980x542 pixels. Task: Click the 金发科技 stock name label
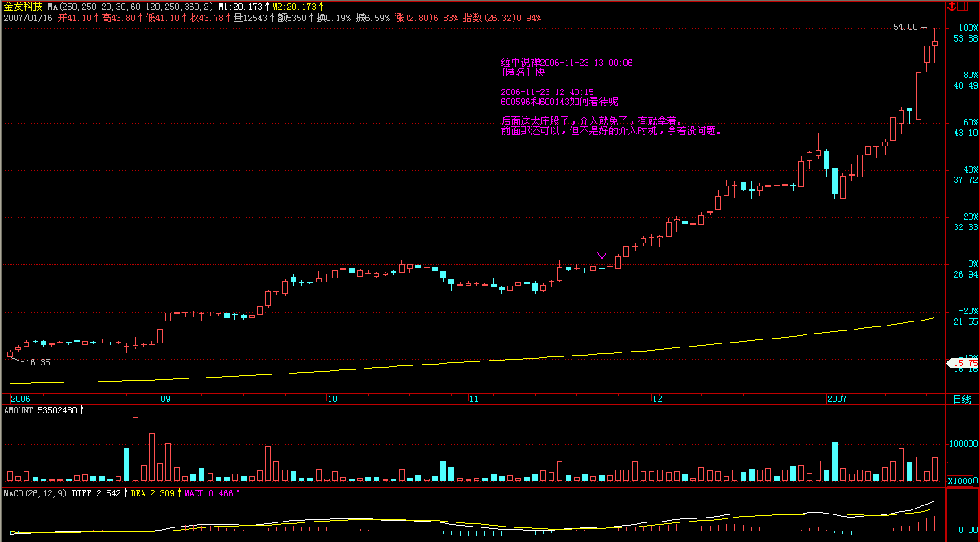(22, 7)
